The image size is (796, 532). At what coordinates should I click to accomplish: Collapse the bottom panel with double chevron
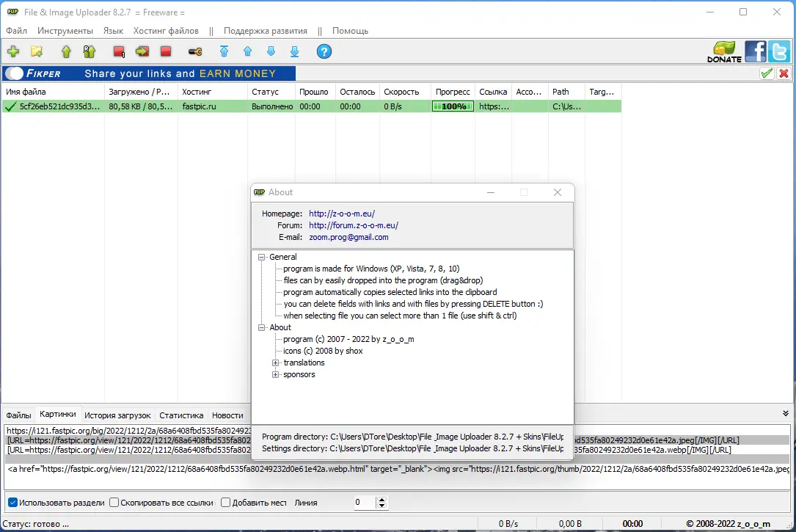785,414
